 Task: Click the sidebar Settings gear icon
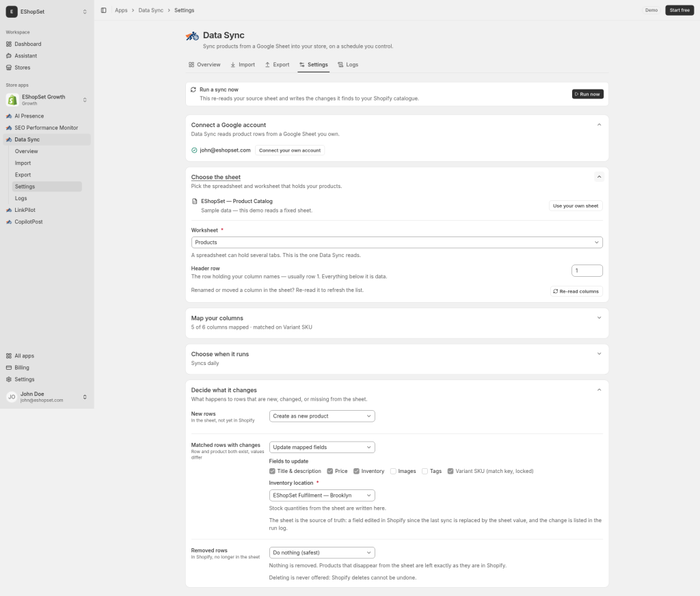(x=9, y=379)
